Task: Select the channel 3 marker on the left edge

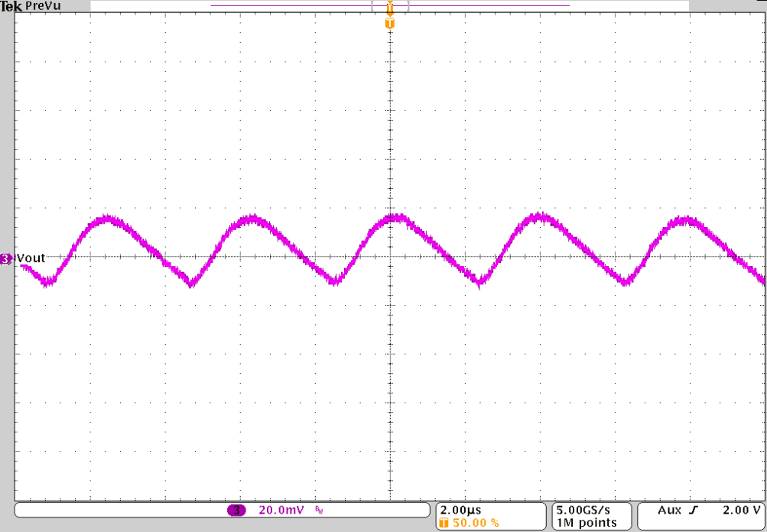Action: point(5,258)
